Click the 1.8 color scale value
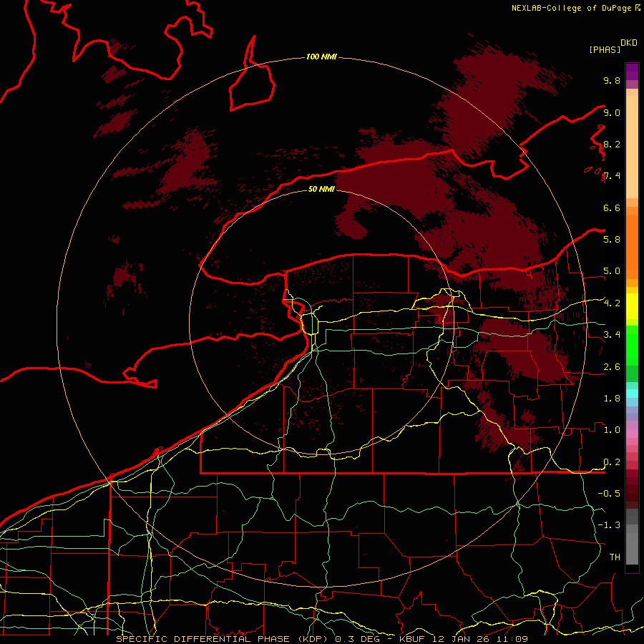This screenshot has width=644, height=644. pos(612,398)
